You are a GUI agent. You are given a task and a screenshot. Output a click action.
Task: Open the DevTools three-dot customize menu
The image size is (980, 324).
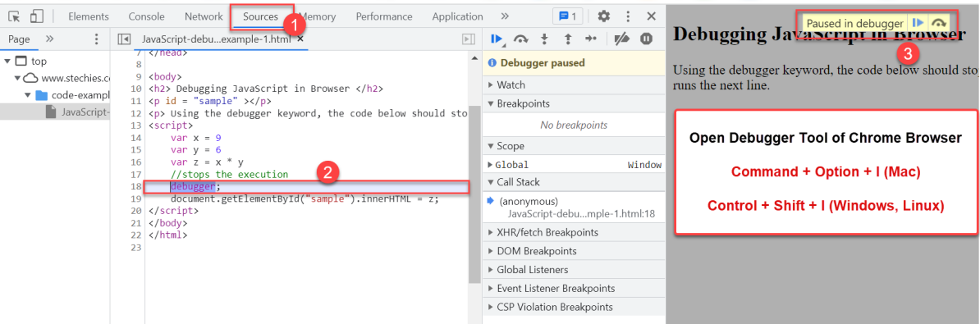coord(628,17)
